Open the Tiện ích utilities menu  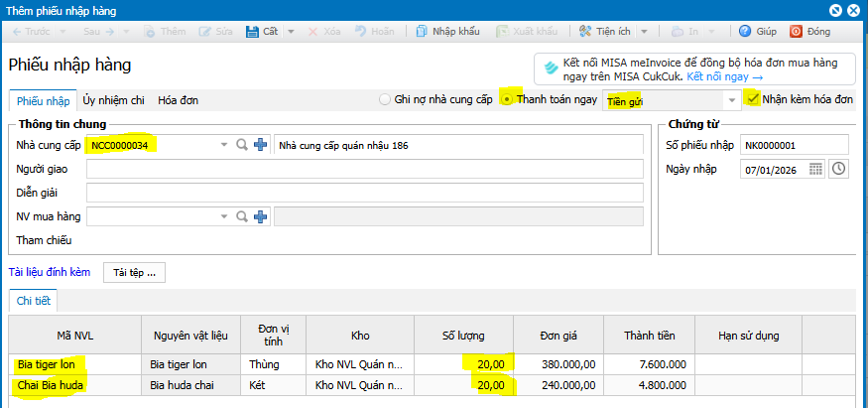click(x=605, y=32)
